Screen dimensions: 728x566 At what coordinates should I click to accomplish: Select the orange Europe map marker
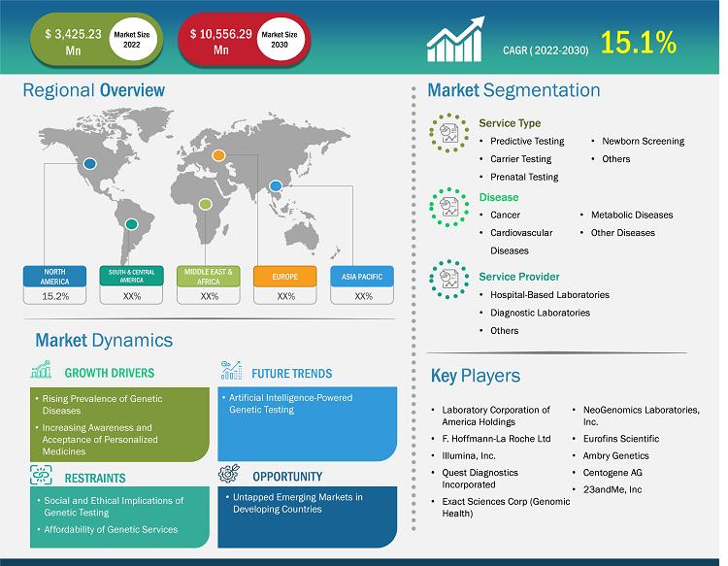(218, 155)
